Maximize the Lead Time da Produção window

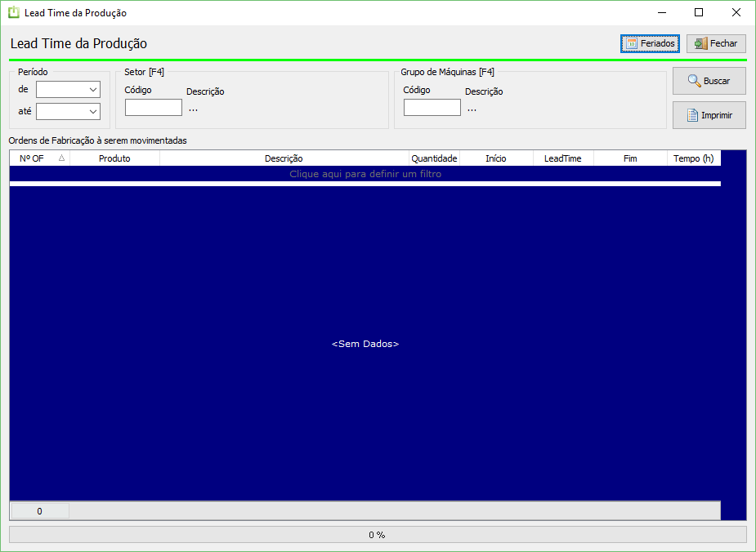point(699,13)
